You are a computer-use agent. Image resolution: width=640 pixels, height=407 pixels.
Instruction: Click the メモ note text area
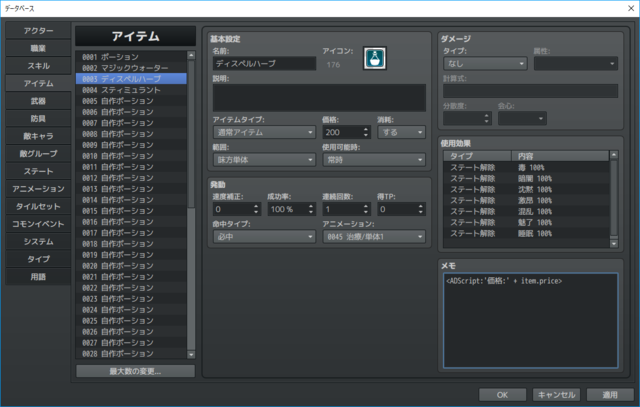(530, 320)
